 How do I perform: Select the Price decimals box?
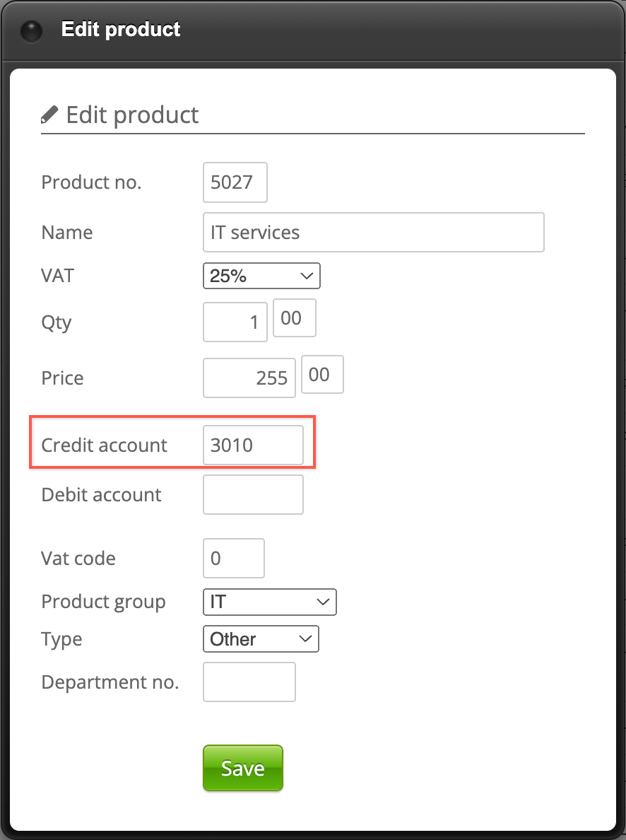322,375
